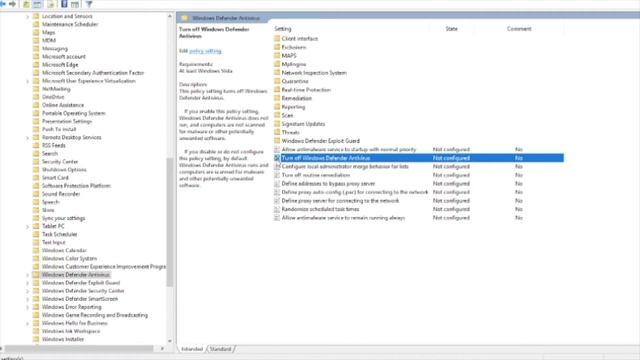The height and width of the screenshot is (360, 640).
Task: Click the tree pane scroll down arrow
Action: pos(170,341)
